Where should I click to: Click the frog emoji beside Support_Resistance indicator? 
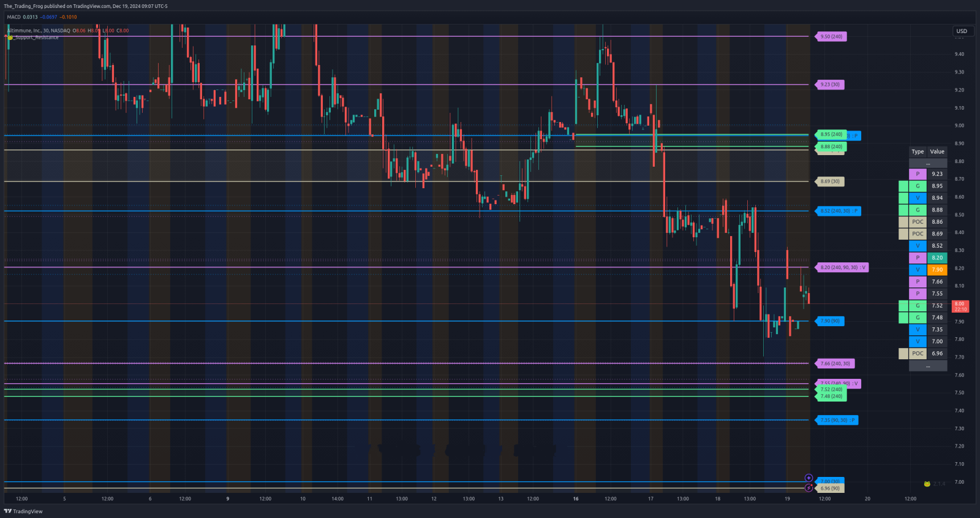10,37
